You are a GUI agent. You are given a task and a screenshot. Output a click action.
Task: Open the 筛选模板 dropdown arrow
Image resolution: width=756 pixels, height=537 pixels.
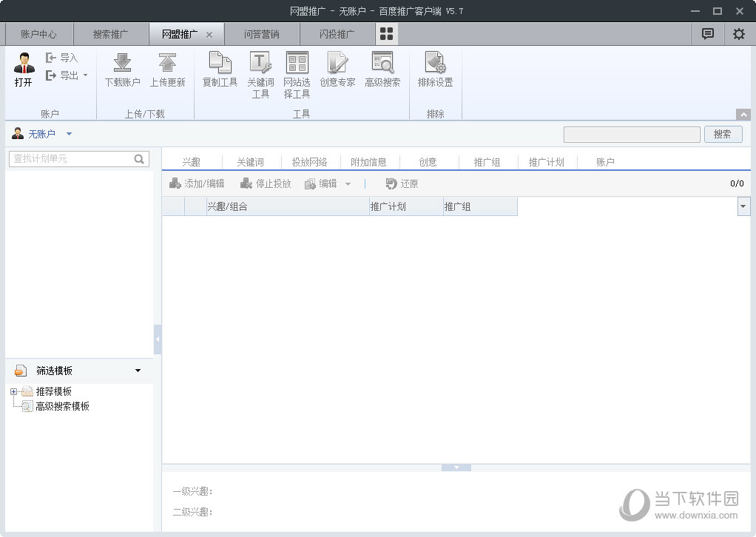point(138,371)
